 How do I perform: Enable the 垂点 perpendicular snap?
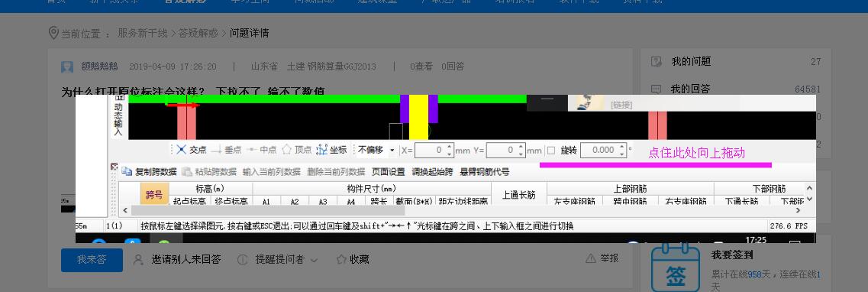pos(226,150)
